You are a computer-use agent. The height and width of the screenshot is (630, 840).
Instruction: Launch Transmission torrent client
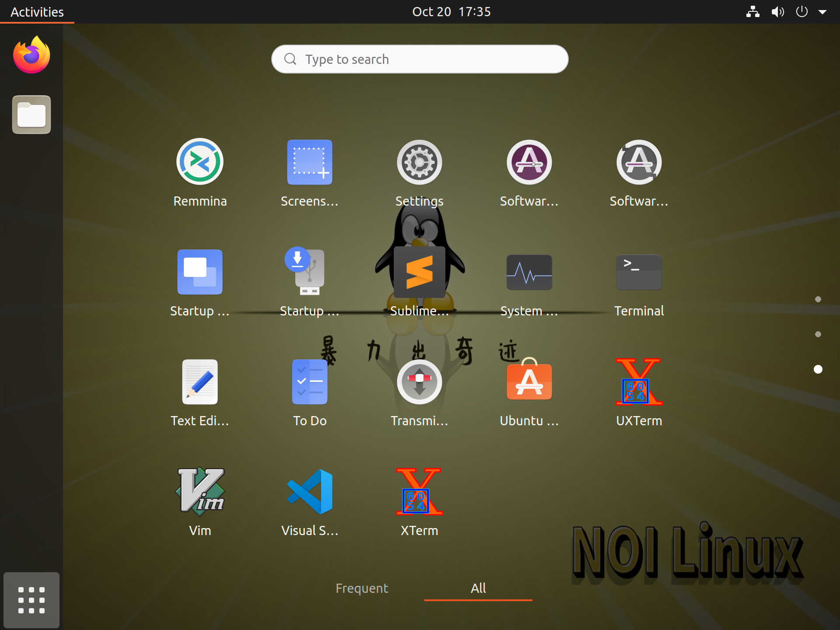[420, 381]
